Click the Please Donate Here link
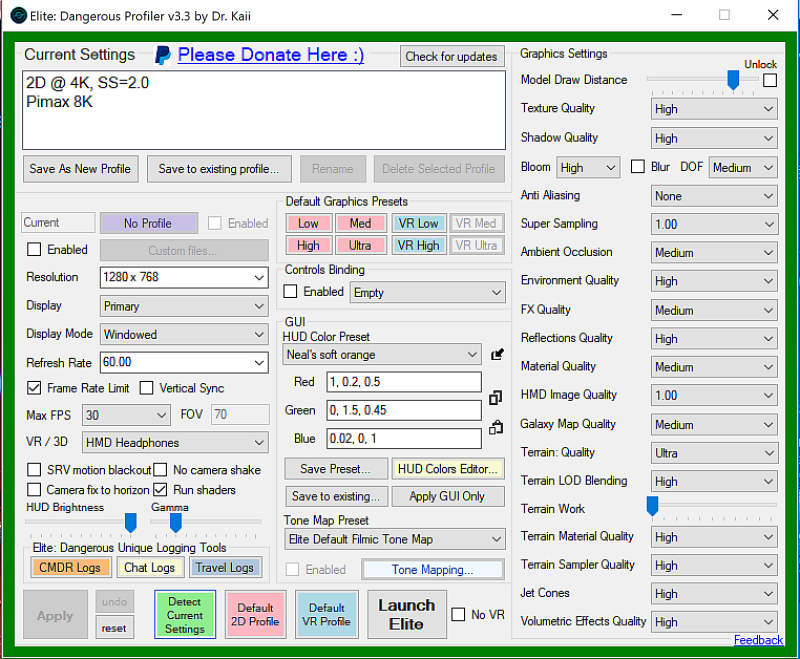This screenshot has width=800, height=659. (270, 55)
